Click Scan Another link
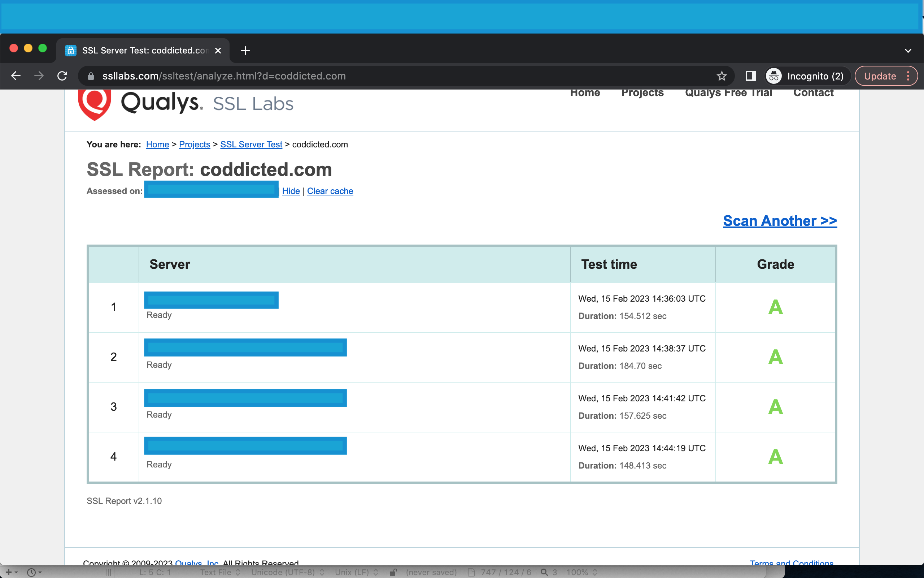The image size is (924, 578). coord(780,221)
